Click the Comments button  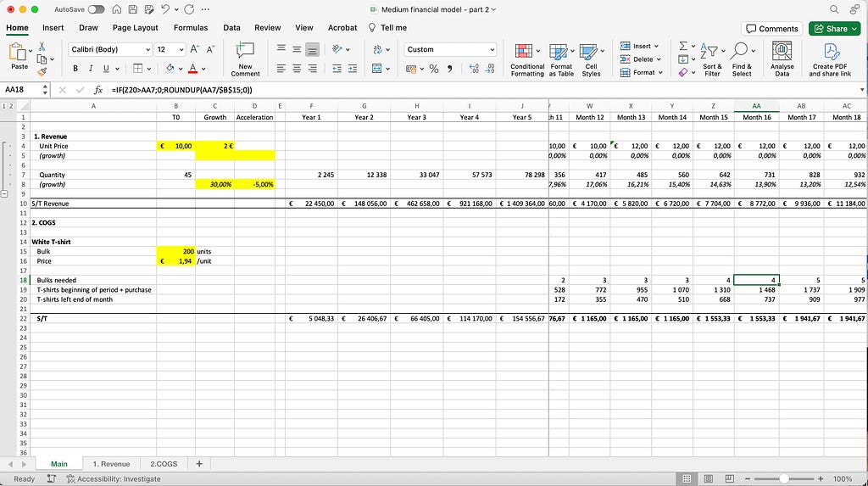click(x=772, y=29)
